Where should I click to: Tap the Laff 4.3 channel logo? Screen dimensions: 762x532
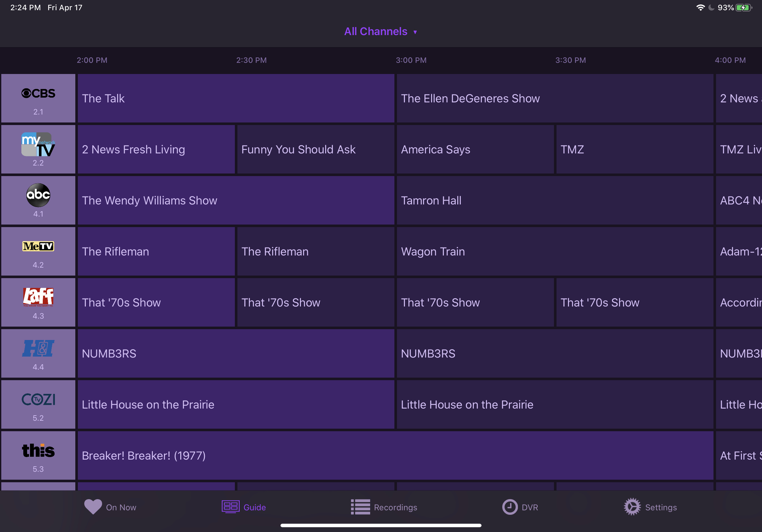click(38, 297)
